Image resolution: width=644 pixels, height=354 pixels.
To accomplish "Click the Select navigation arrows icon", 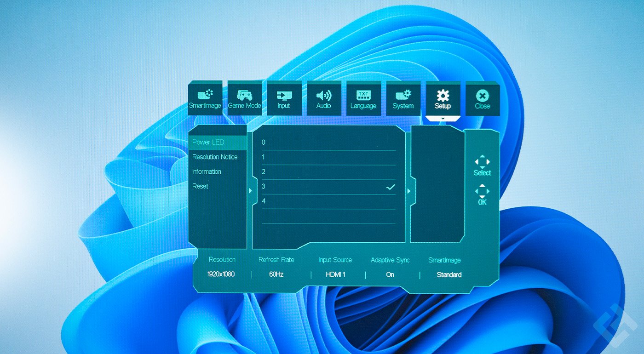I will (482, 162).
